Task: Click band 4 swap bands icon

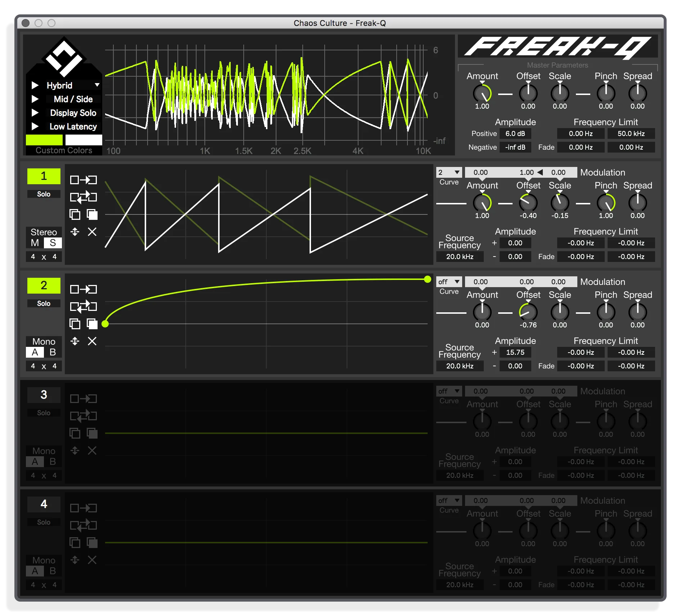Action: coord(83,525)
